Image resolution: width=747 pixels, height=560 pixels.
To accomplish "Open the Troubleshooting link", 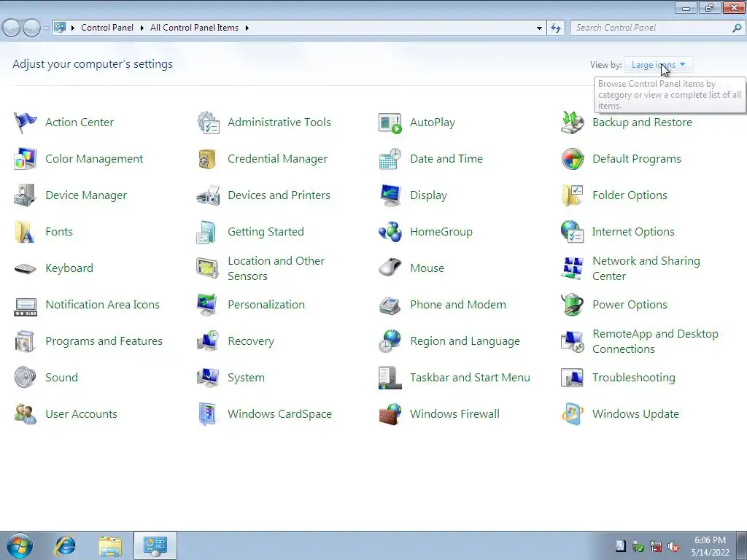I will (x=634, y=378).
